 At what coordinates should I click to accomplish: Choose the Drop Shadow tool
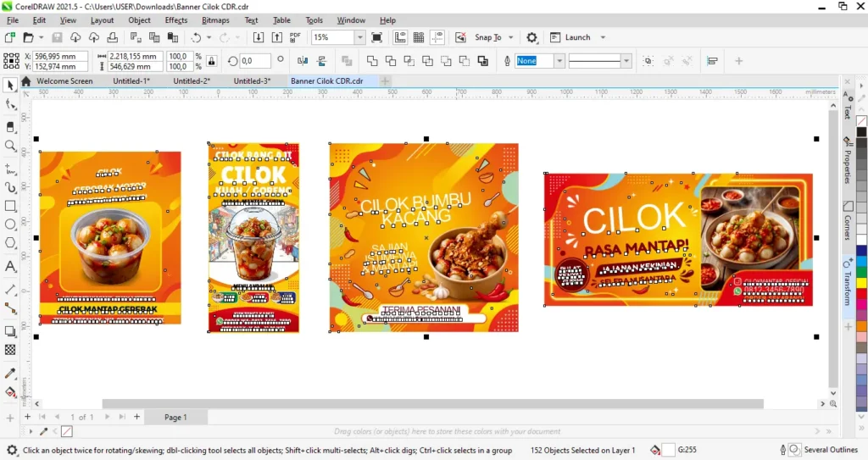[x=10, y=331]
